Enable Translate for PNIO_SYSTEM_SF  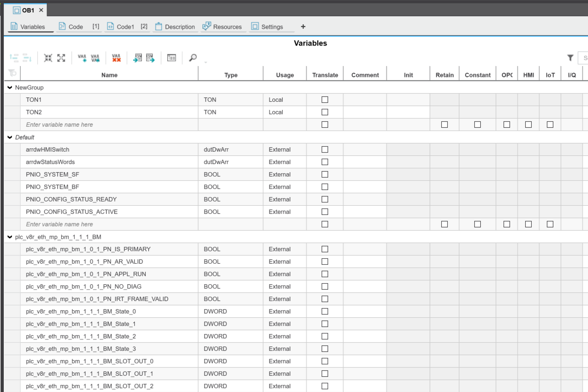(x=325, y=174)
